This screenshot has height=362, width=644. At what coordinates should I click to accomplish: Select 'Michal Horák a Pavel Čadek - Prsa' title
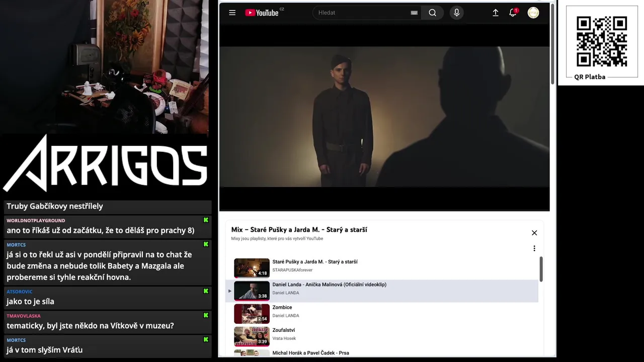[310, 353]
